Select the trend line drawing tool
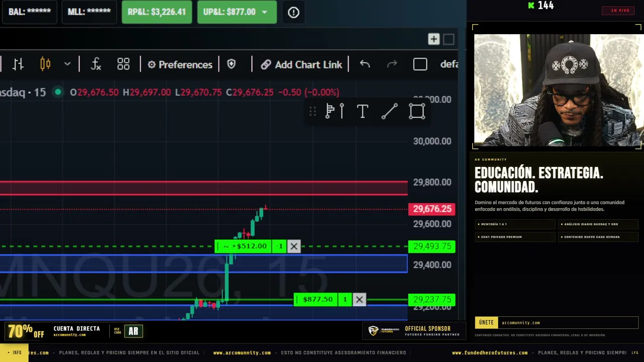This screenshot has height=362, width=644. click(389, 111)
